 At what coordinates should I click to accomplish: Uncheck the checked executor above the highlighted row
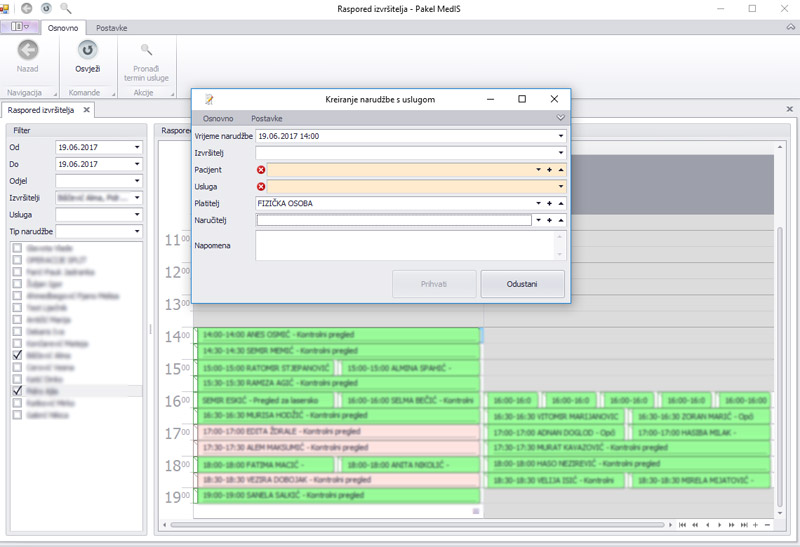[17, 355]
